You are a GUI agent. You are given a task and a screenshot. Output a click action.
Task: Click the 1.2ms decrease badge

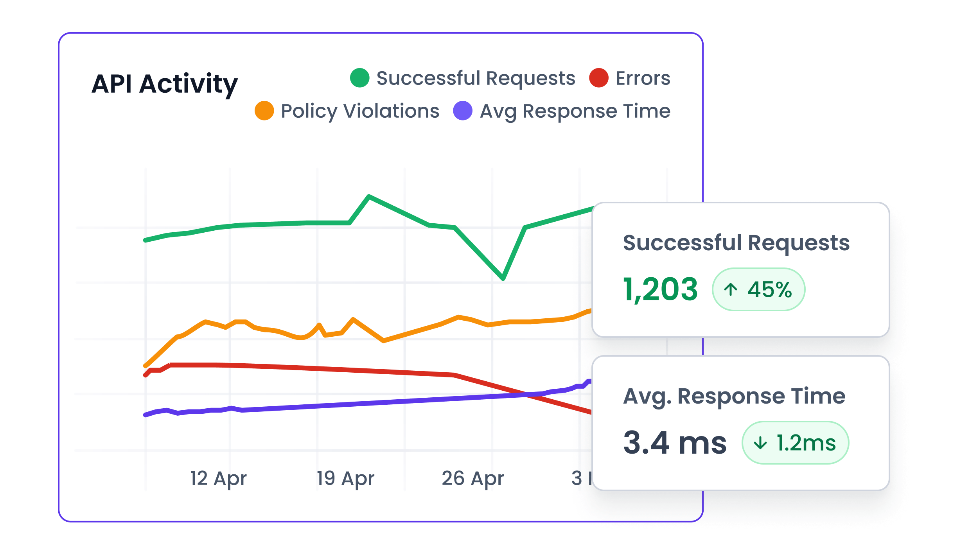(x=795, y=442)
